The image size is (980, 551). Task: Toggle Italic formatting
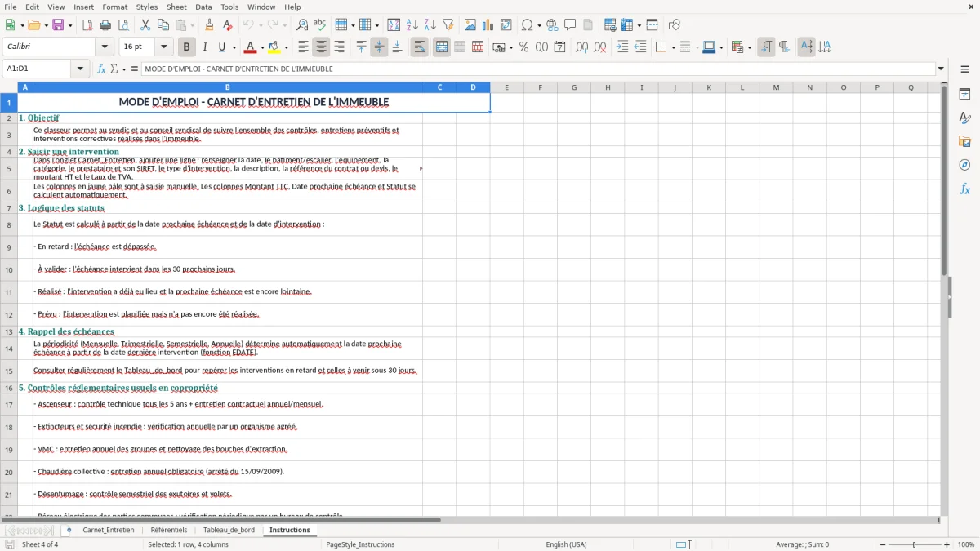point(204,47)
